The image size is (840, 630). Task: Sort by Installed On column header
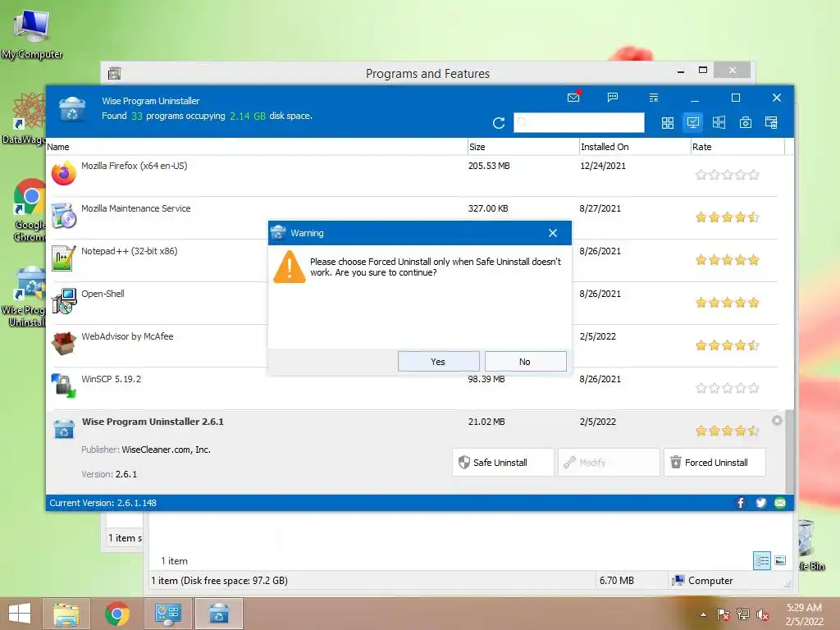(x=635, y=147)
